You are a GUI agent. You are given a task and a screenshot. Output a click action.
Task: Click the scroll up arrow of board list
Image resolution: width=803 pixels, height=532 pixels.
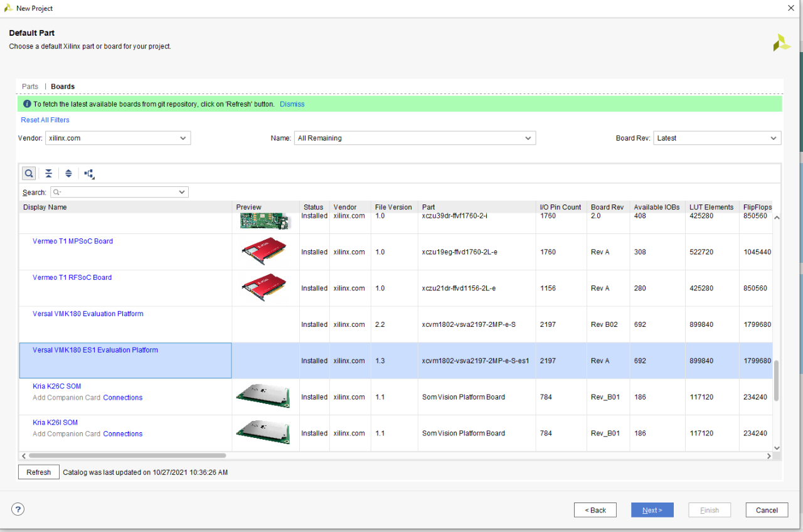tap(777, 218)
